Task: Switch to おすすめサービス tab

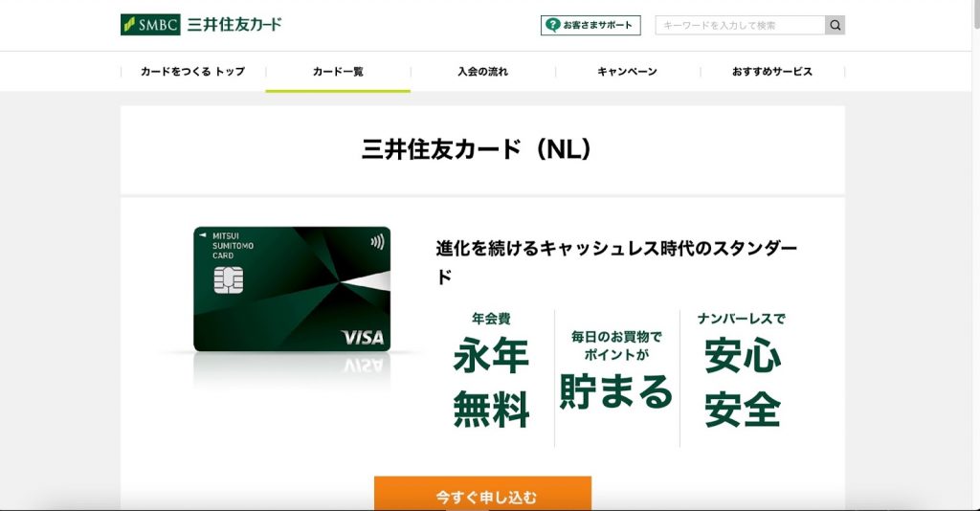Action: click(772, 72)
